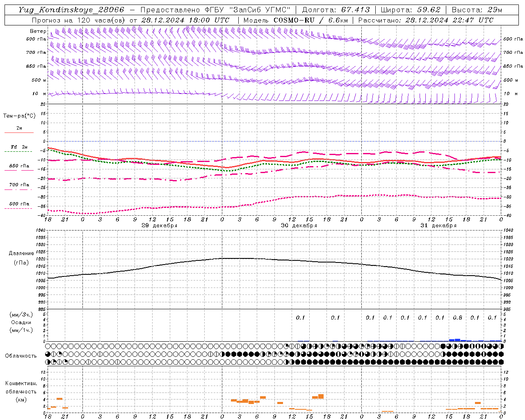The width and height of the screenshot is (525, 420).
Task: Click the Ветер wind panel label
Action: 38,31
